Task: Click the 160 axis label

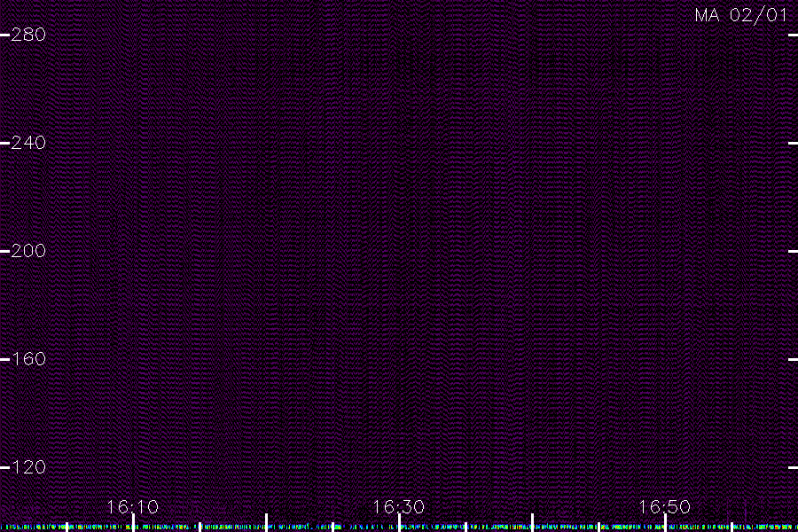Action: (x=28, y=359)
